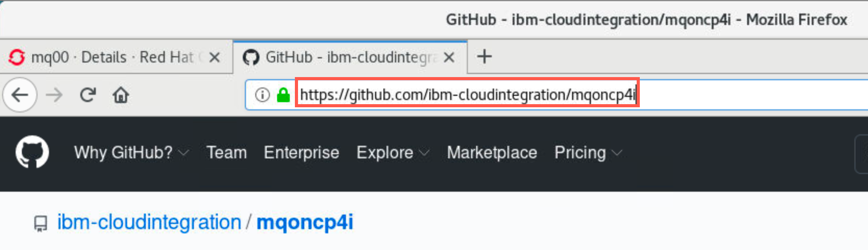Expand the Why GitHub? dropdown
This screenshot has width=868, height=250.
coord(131,153)
